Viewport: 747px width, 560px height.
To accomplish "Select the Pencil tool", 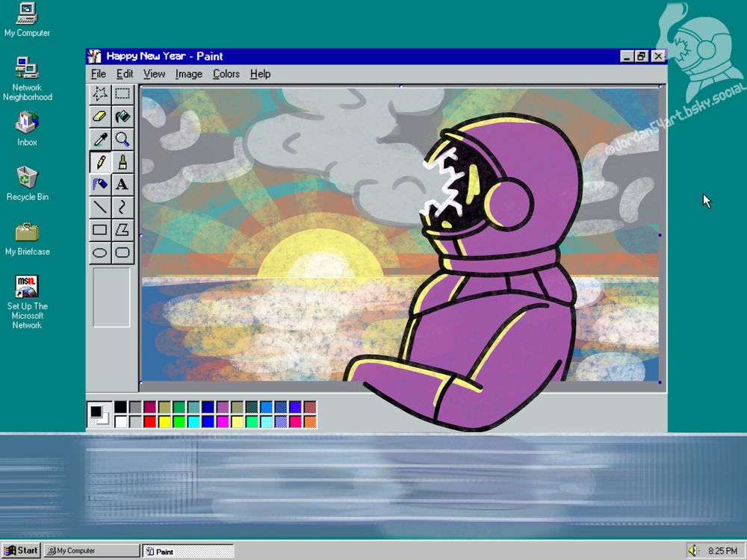I will [100, 162].
